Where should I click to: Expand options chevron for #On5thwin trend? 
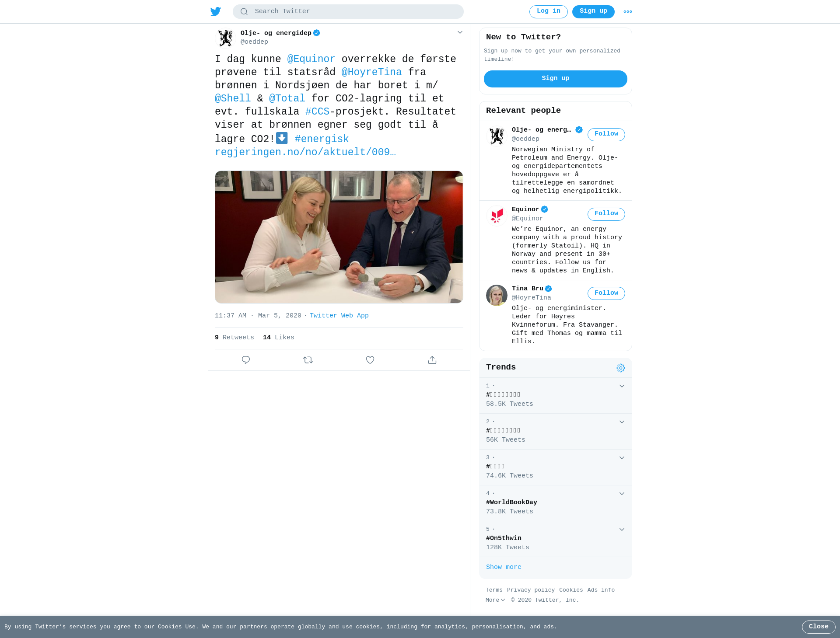[622, 529]
